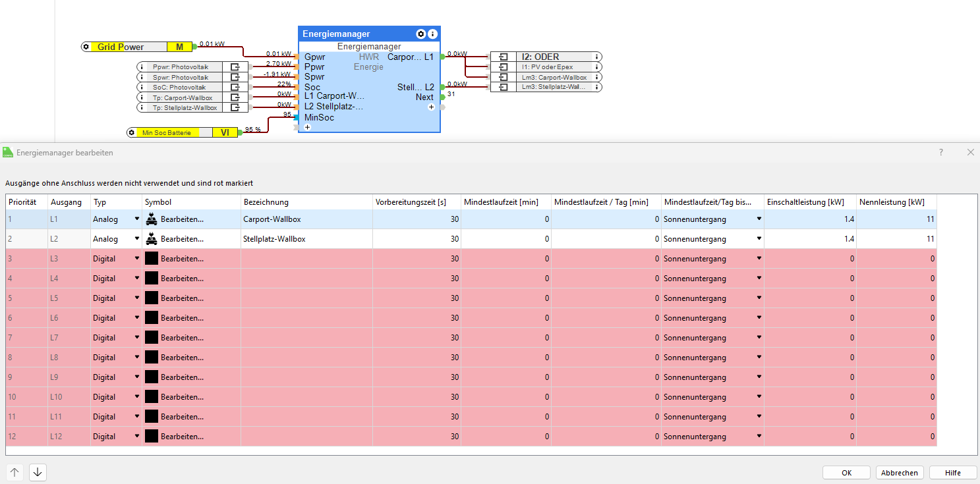Image resolution: width=980 pixels, height=484 pixels.
Task: Select priority 7 row via its L7 cell
Action: [x=69, y=338]
